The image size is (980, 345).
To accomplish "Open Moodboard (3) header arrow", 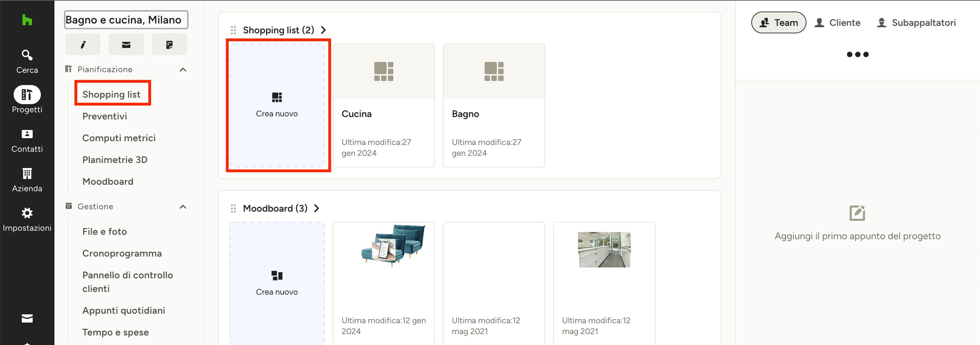I will click(x=316, y=209).
